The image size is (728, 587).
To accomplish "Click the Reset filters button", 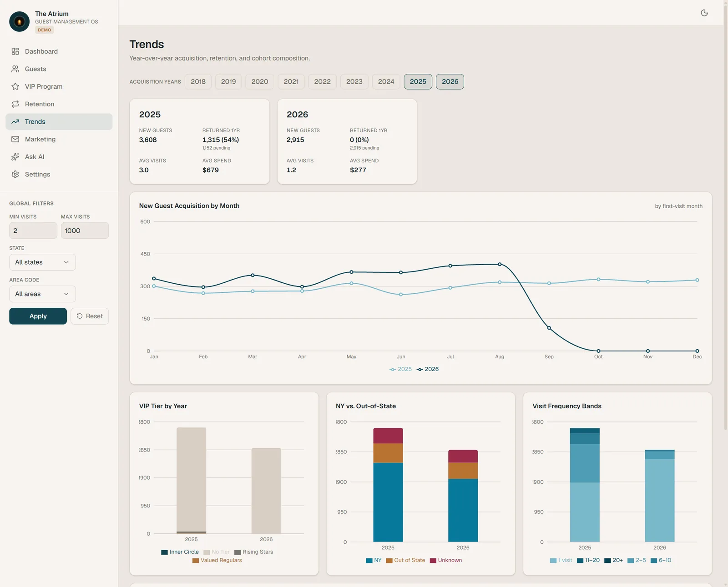I will (90, 316).
